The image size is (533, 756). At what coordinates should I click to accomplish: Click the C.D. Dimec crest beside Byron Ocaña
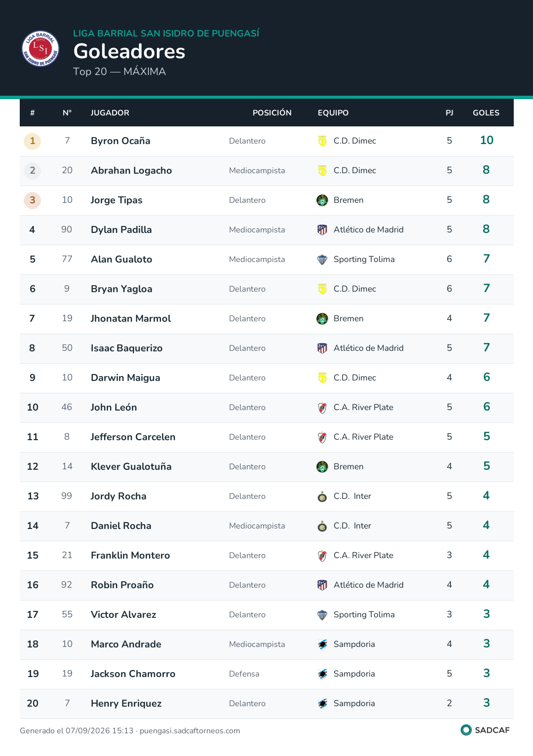pyautogui.click(x=322, y=141)
